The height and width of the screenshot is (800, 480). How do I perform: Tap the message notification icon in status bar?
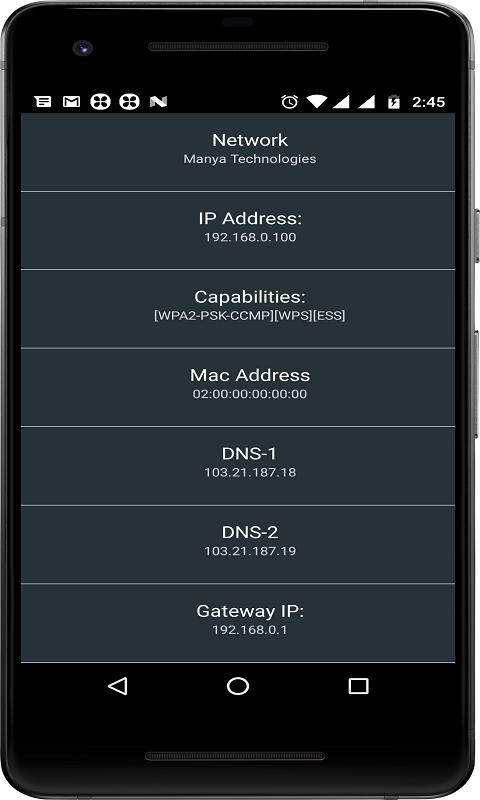coord(43,102)
